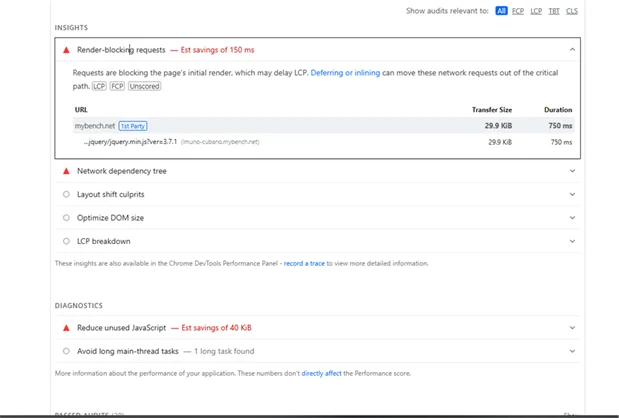619x418 pixels.
Task: Collapse Render-blocking requests chevron
Action: point(572,50)
